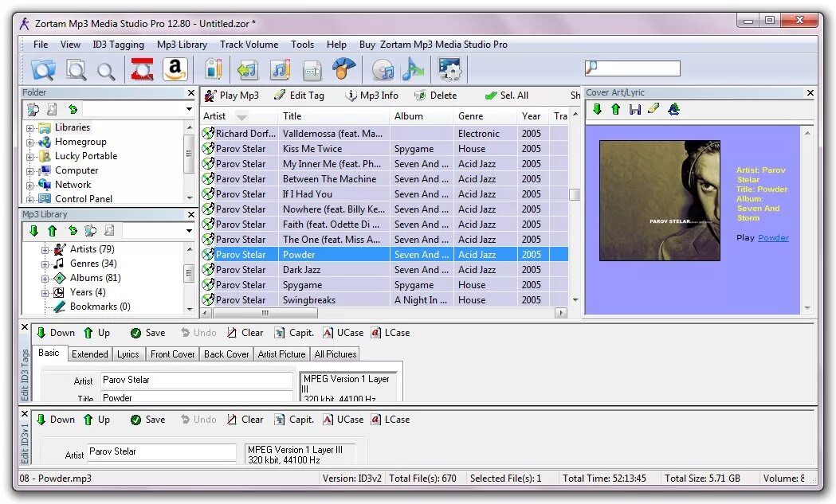Click the mushroom-shaped toolbar icon
Viewport: 836px width, 504px height.
point(344,68)
